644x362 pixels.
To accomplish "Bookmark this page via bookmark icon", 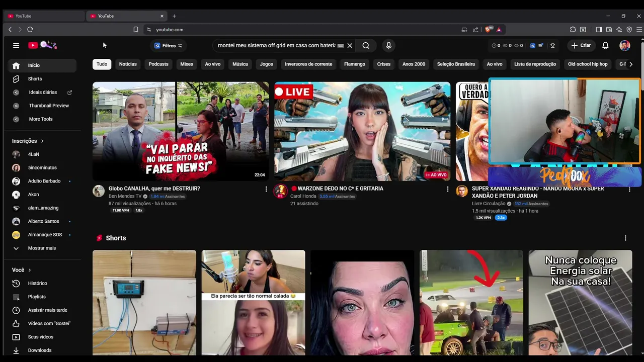I will 136,30.
